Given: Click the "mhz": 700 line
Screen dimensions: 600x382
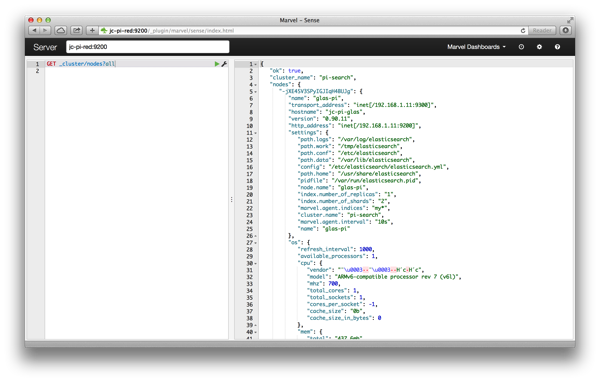Looking at the screenshot, I should tap(323, 284).
